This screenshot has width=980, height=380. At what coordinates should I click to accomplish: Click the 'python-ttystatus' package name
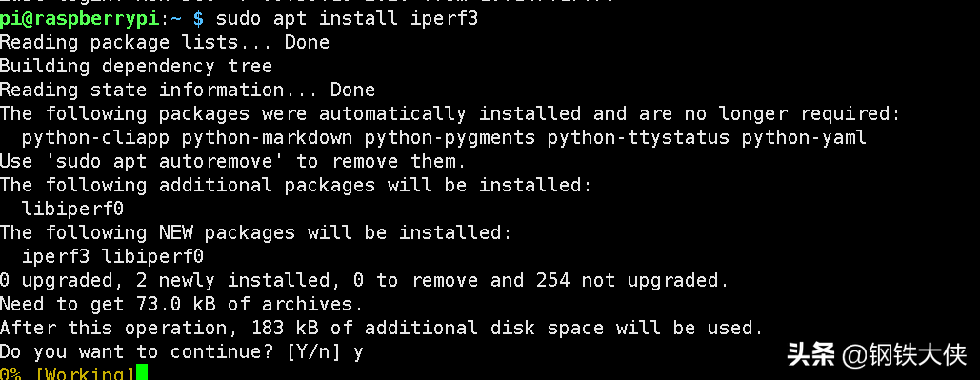coord(639,137)
